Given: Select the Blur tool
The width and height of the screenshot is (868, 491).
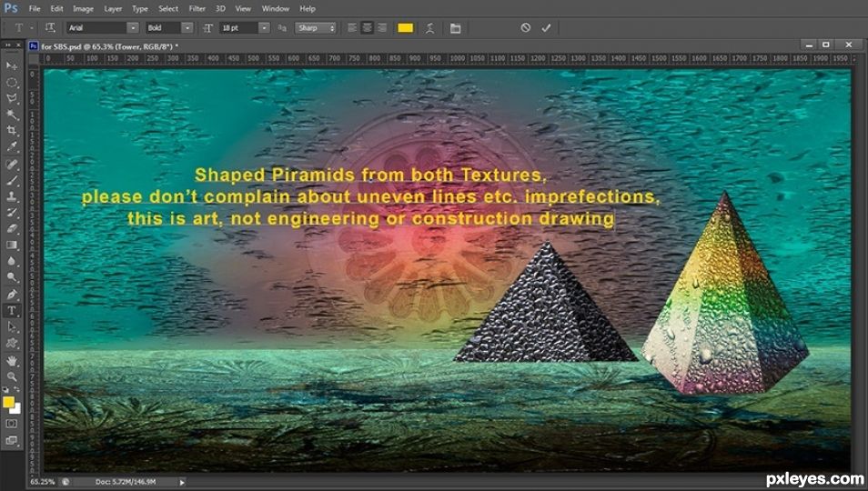Looking at the screenshot, I should pos(12,261).
